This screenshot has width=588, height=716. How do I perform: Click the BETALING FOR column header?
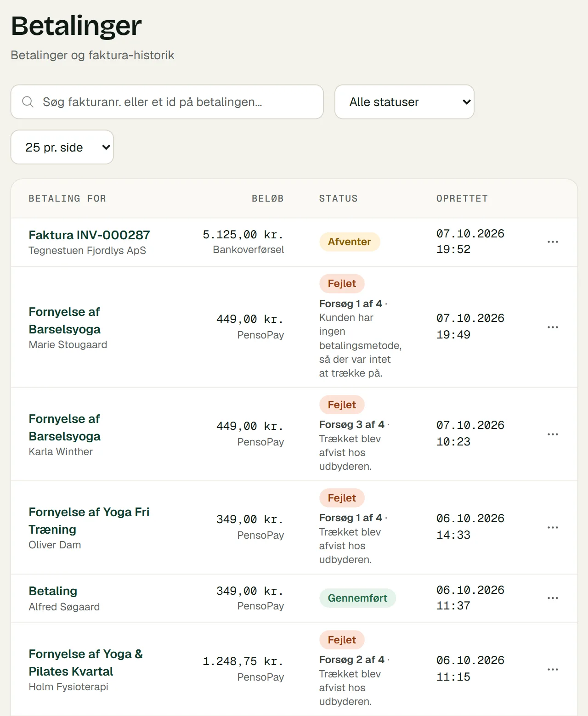[x=68, y=198]
